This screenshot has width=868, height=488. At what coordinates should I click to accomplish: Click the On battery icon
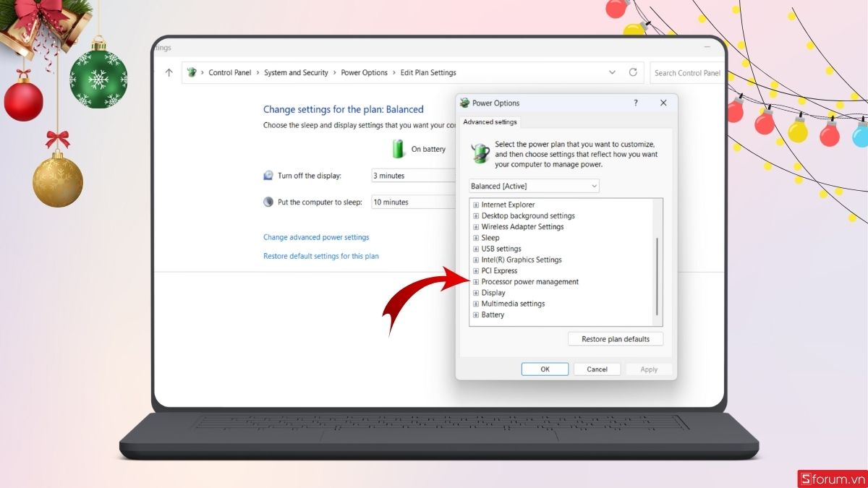tap(399, 149)
